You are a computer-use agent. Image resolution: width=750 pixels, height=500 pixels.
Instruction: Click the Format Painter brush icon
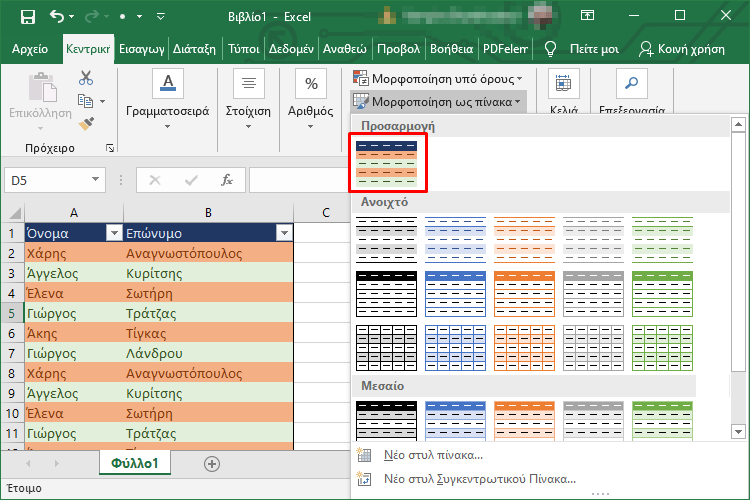(86, 124)
